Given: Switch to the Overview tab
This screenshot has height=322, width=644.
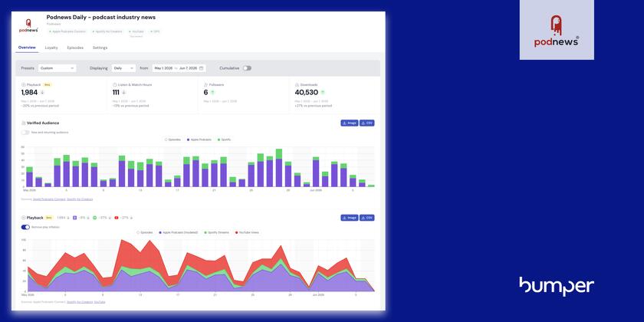Looking at the screenshot, I should tap(27, 48).
